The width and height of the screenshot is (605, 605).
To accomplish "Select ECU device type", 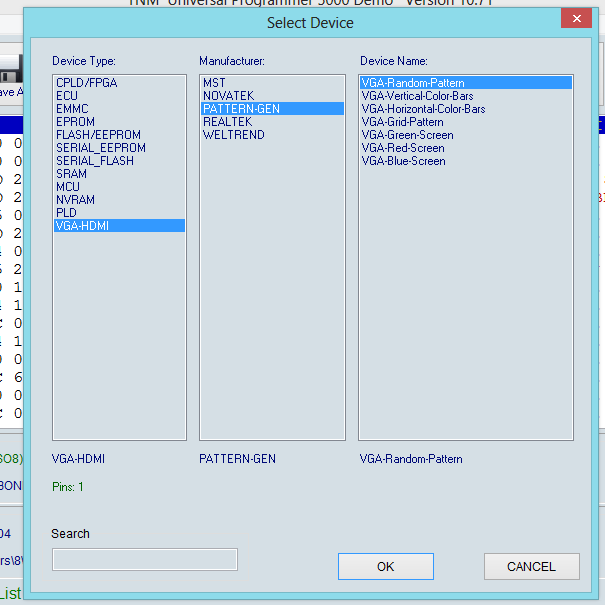I will pyautogui.click(x=119, y=96).
